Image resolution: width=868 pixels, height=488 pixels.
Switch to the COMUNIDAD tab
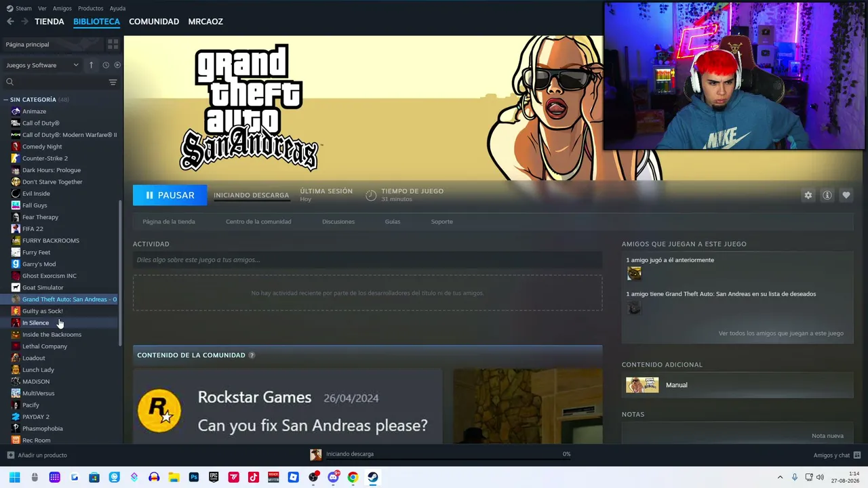tap(154, 22)
